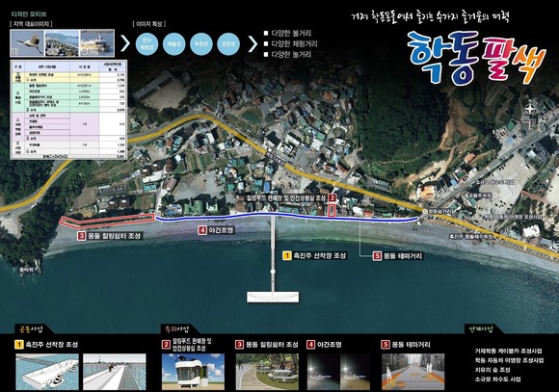Open the 공통사업 section tab
The width and height of the screenshot is (559, 392).
[32, 328]
